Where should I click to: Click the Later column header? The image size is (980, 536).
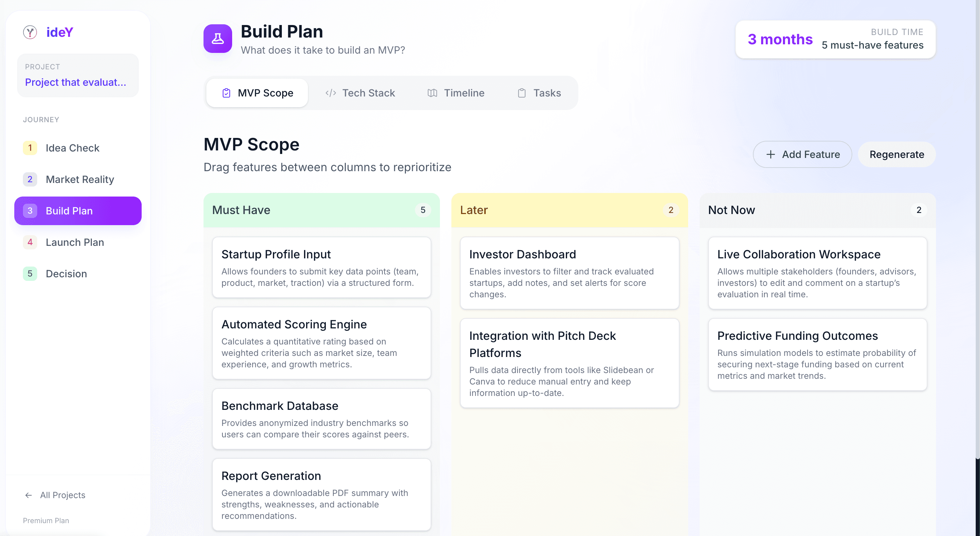(569, 210)
